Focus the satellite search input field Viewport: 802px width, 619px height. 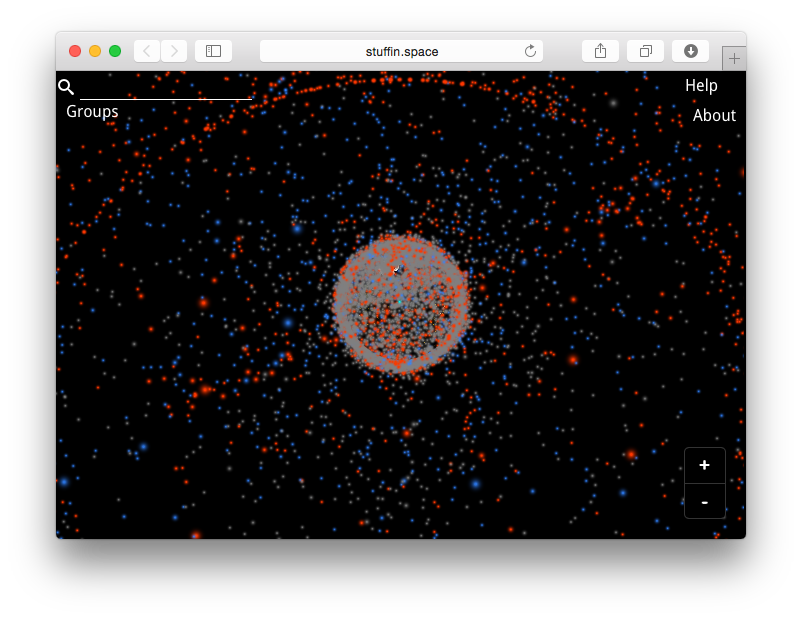pos(165,88)
